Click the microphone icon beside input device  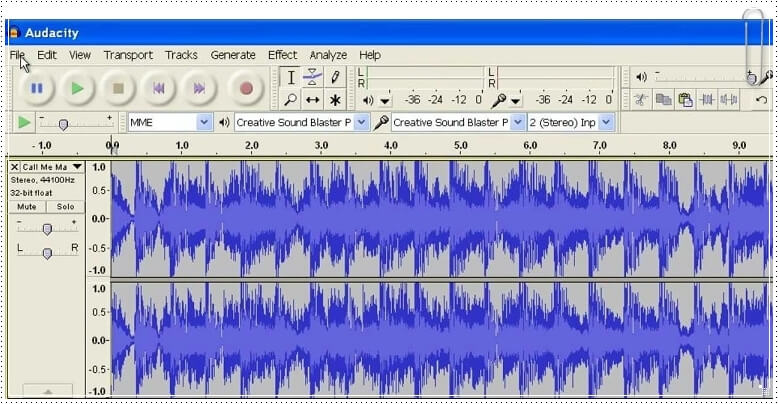click(381, 122)
